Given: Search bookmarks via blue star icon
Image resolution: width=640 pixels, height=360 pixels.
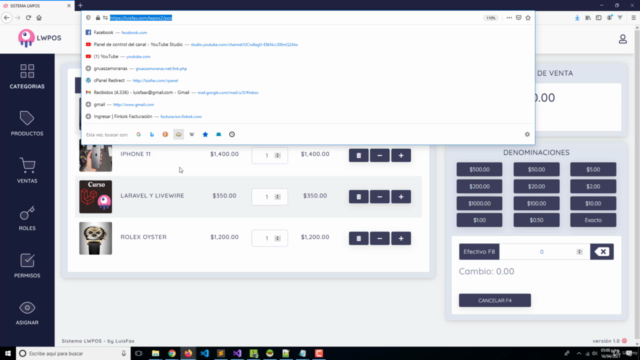Looking at the screenshot, I should click(x=205, y=134).
